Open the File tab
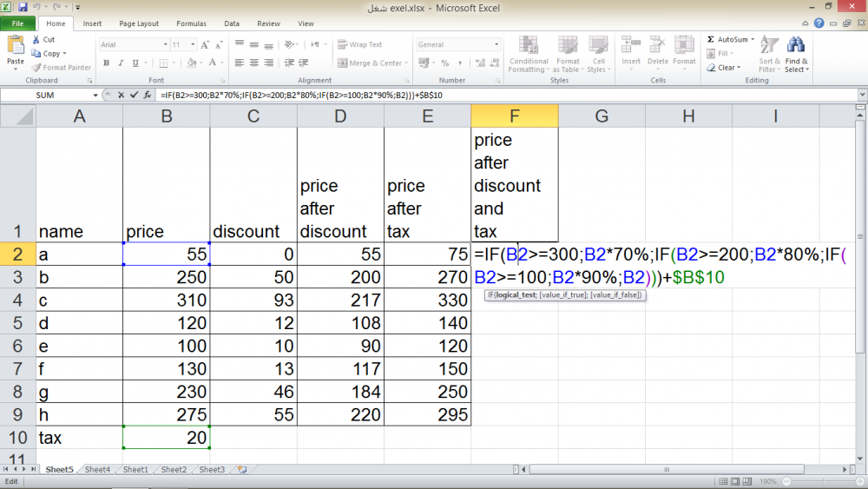 point(17,23)
